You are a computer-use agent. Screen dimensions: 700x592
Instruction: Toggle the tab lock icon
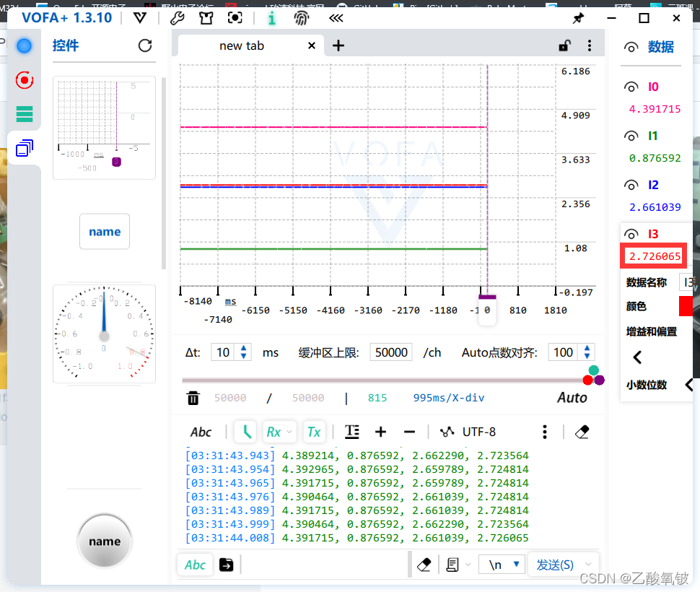click(565, 45)
